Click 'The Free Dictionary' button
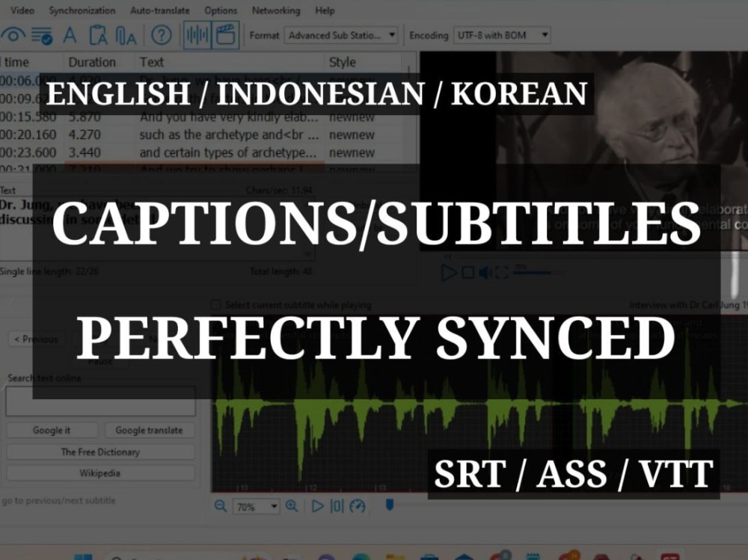748x560 pixels. [x=101, y=452]
